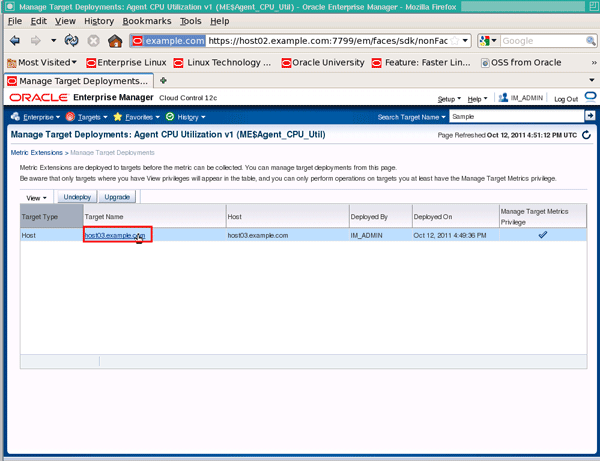Open the History menu in the blue bar
This screenshot has width=600, height=461.
186,117
